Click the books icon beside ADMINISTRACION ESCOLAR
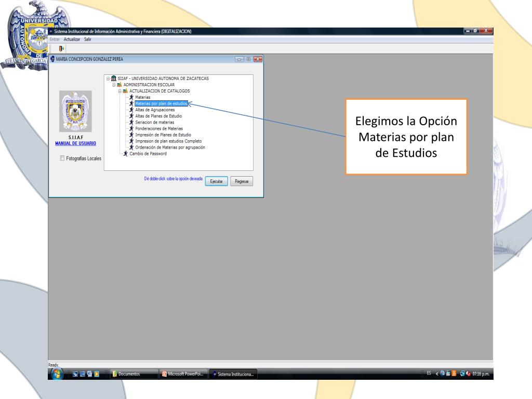532x399 pixels. (x=119, y=85)
